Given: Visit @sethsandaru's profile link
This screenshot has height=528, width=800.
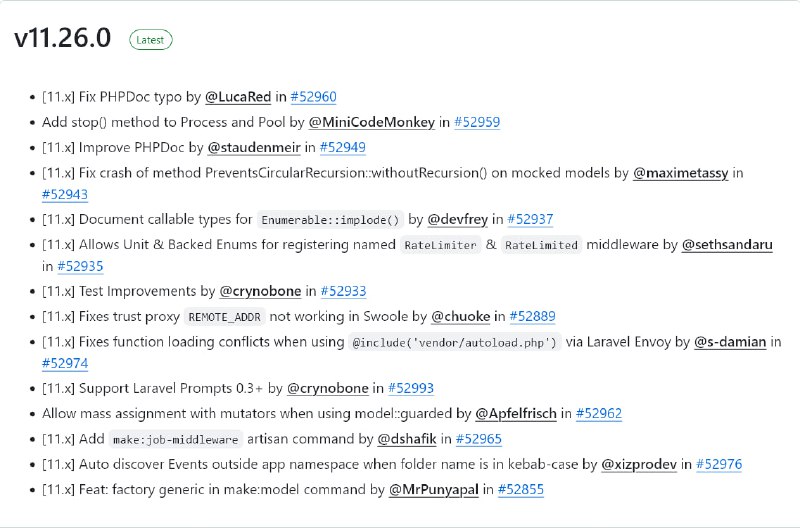Looking at the screenshot, I should 727,245.
